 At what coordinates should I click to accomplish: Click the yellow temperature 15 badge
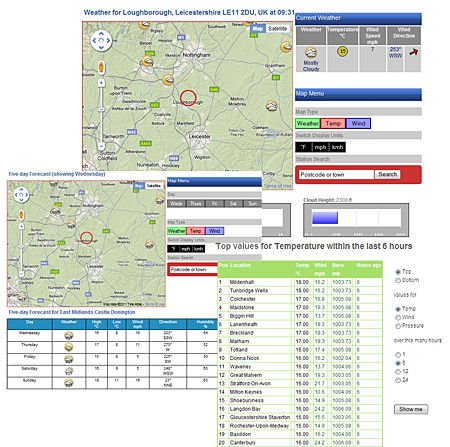click(x=342, y=51)
